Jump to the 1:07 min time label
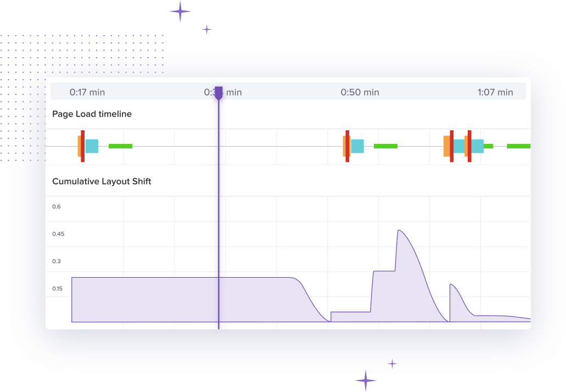The width and height of the screenshot is (566, 392). (x=495, y=92)
